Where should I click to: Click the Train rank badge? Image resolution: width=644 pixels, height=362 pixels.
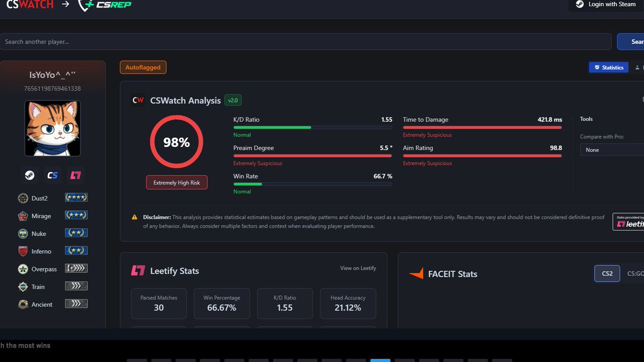pos(76,286)
